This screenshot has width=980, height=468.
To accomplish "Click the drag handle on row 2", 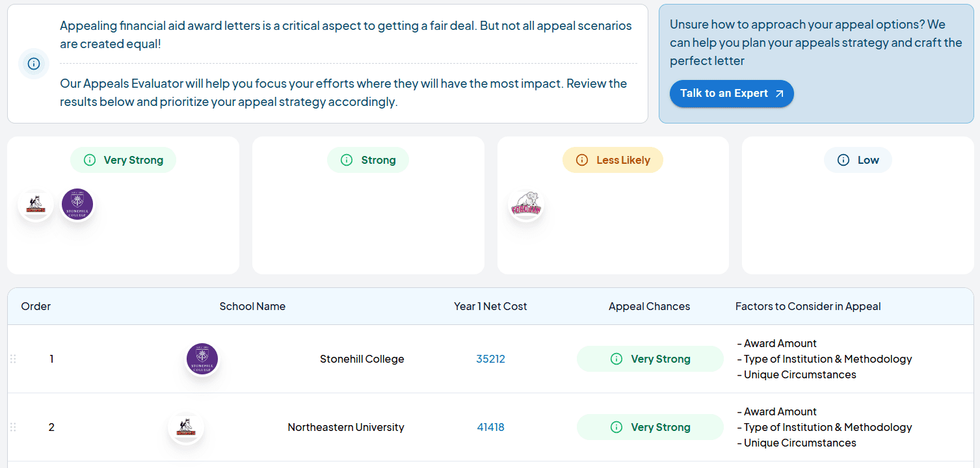I will click(13, 427).
